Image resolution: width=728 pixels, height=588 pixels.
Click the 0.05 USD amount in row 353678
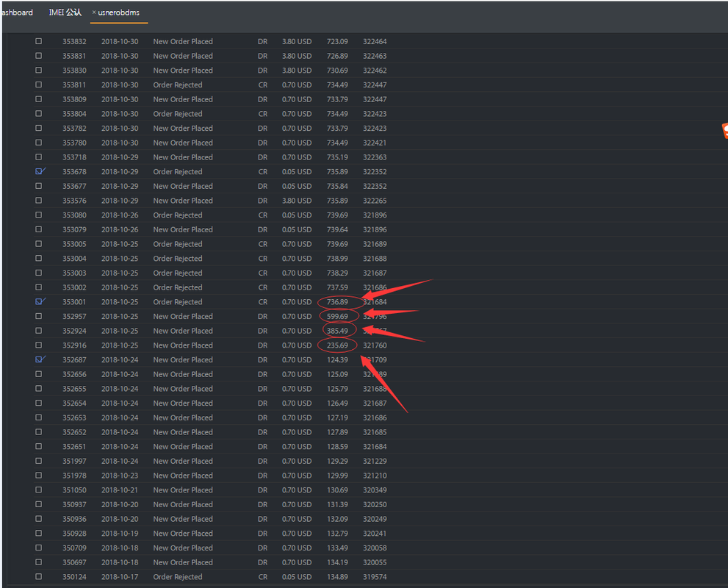pos(297,172)
